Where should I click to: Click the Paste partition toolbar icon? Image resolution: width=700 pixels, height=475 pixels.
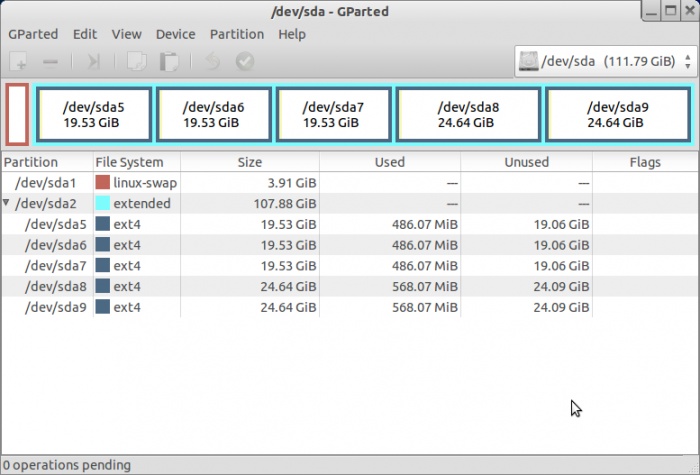click(169, 62)
